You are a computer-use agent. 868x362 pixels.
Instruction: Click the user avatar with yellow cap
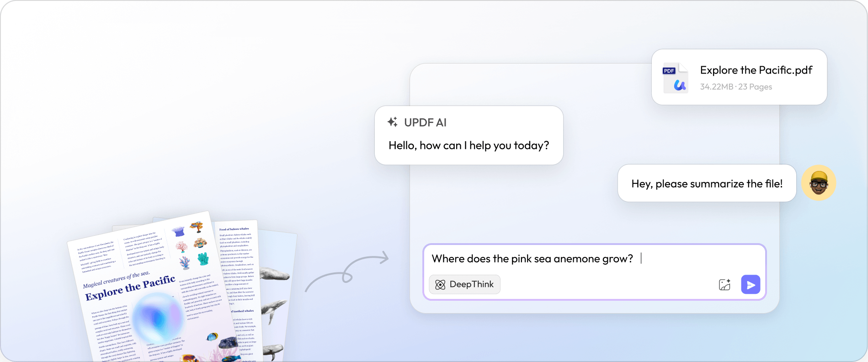[818, 183]
